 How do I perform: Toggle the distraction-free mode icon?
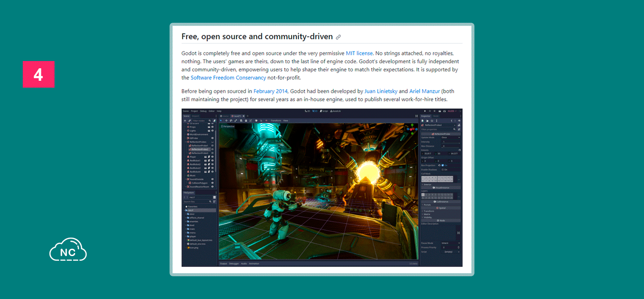pos(416,116)
